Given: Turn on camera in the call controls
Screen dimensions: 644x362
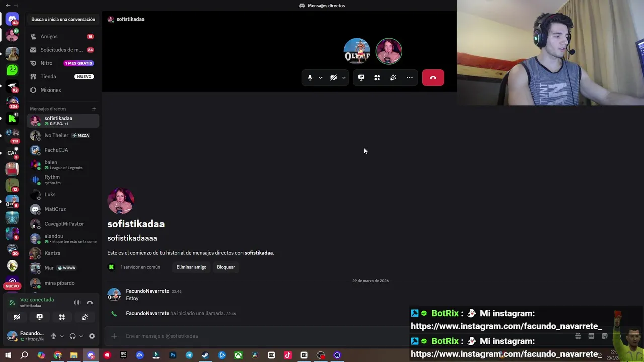Looking at the screenshot, I should 333,78.
